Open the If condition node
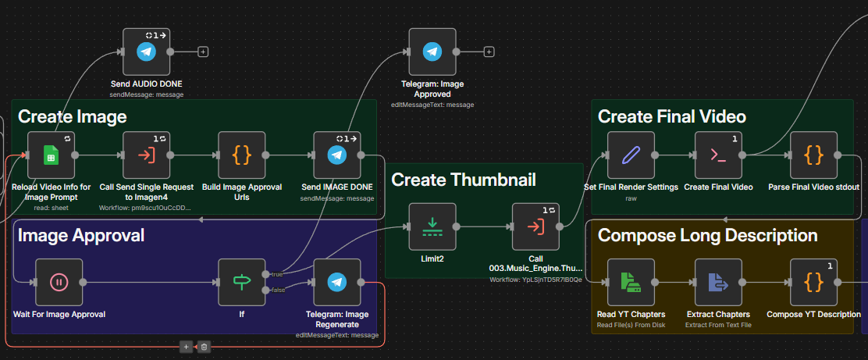Viewport: 868px width, 360px height. [241, 282]
